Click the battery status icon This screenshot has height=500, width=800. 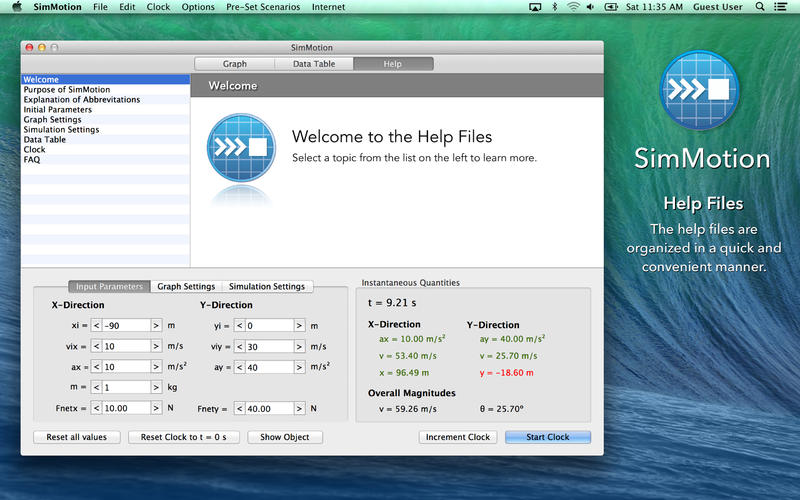click(x=611, y=7)
